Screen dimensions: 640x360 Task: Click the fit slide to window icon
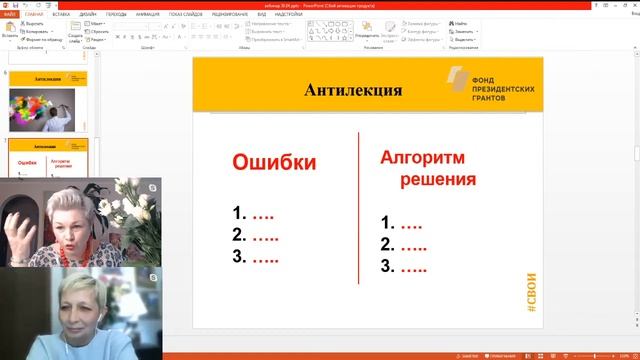[x=635, y=356]
